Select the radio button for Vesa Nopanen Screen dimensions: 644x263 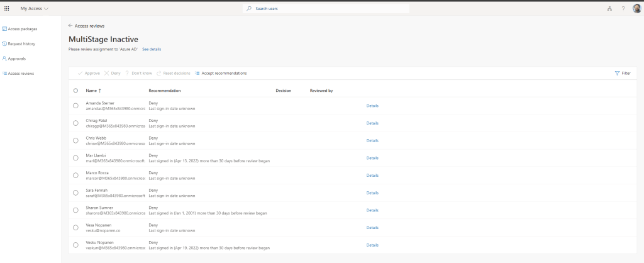tap(75, 227)
